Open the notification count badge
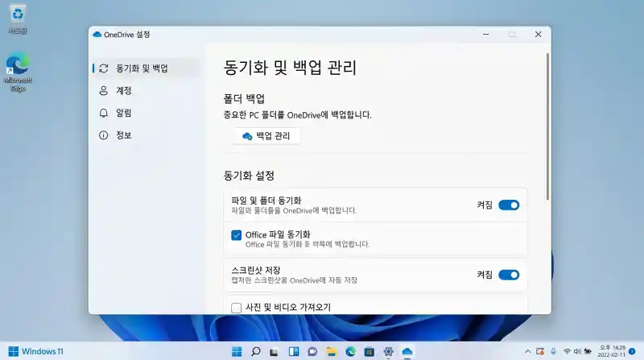This screenshot has width=644, height=360. [x=632, y=351]
